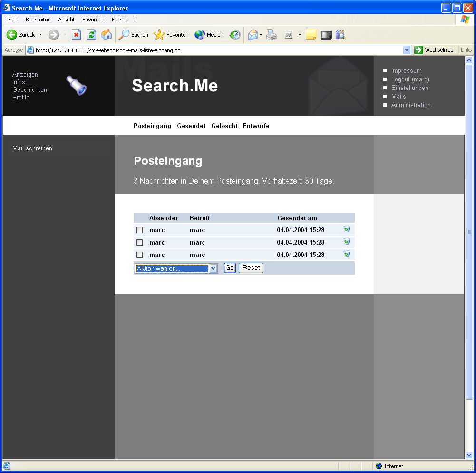Open the Extras menu
476x473 pixels.
(x=119, y=20)
